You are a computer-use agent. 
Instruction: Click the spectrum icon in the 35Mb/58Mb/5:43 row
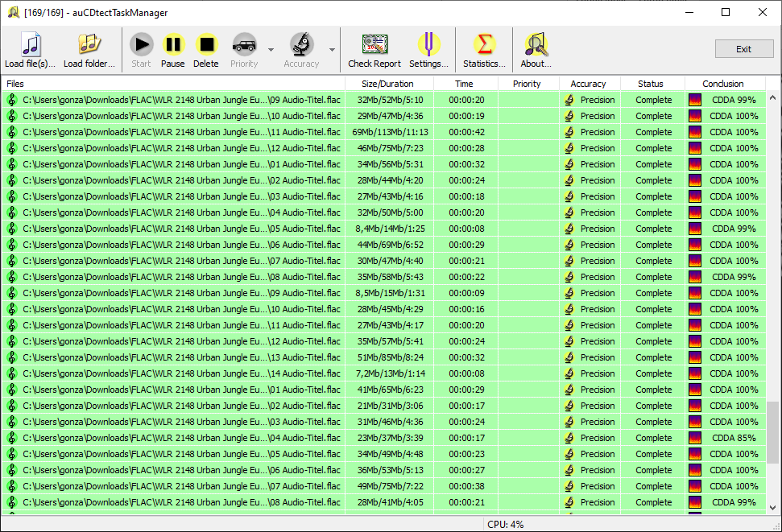pyautogui.click(x=695, y=277)
